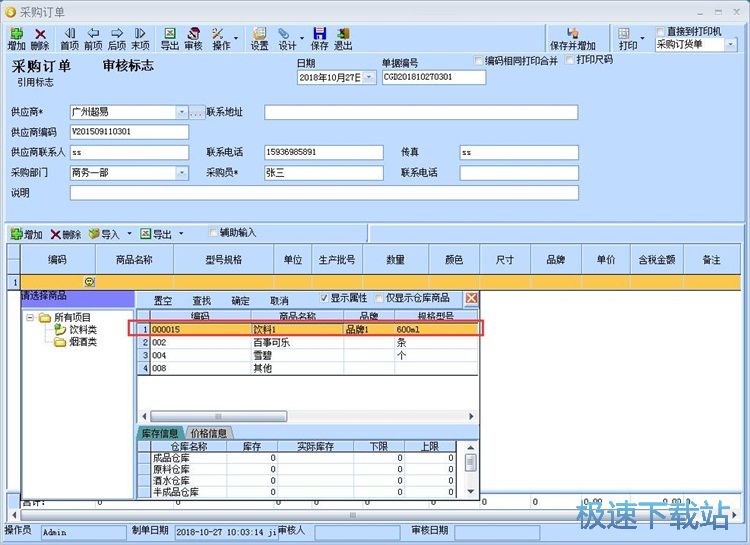Go to previous record with 前项 icon
750x545 pixels.
(93, 33)
